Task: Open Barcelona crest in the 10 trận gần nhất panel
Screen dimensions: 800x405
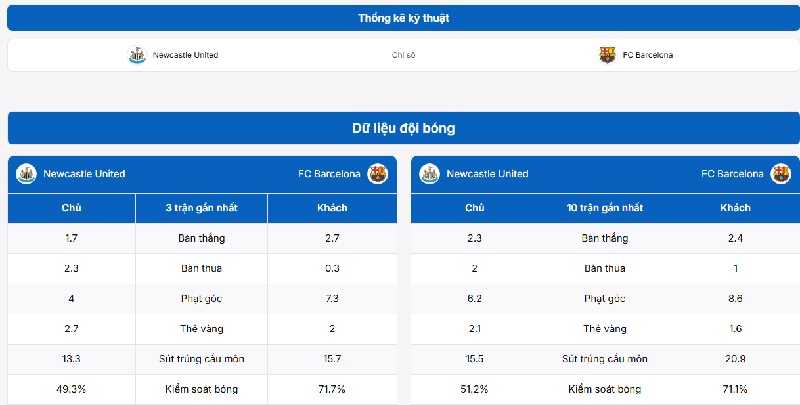Action: click(780, 174)
